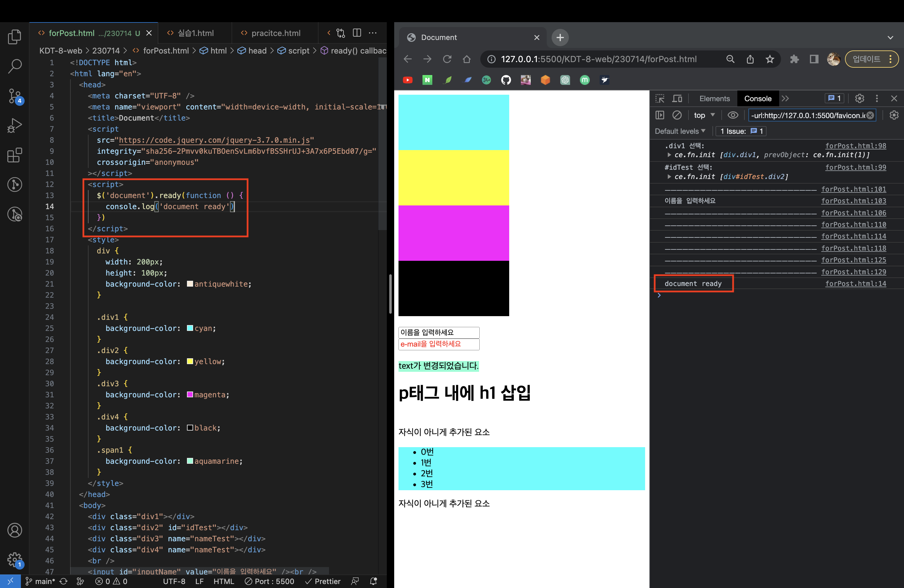The height and width of the screenshot is (588, 904).
Task: Toggle DevTools device toolbar
Action: point(677,98)
